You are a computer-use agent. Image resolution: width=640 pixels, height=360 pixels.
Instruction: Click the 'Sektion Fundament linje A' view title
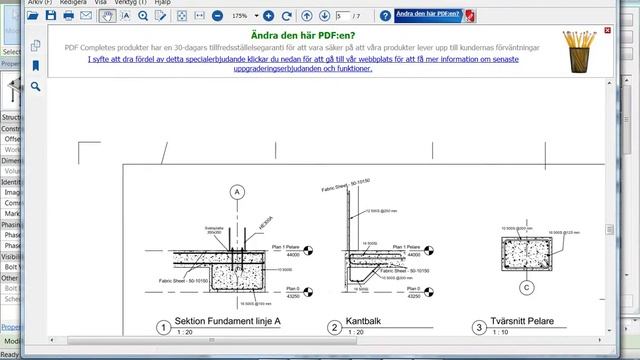228,321
